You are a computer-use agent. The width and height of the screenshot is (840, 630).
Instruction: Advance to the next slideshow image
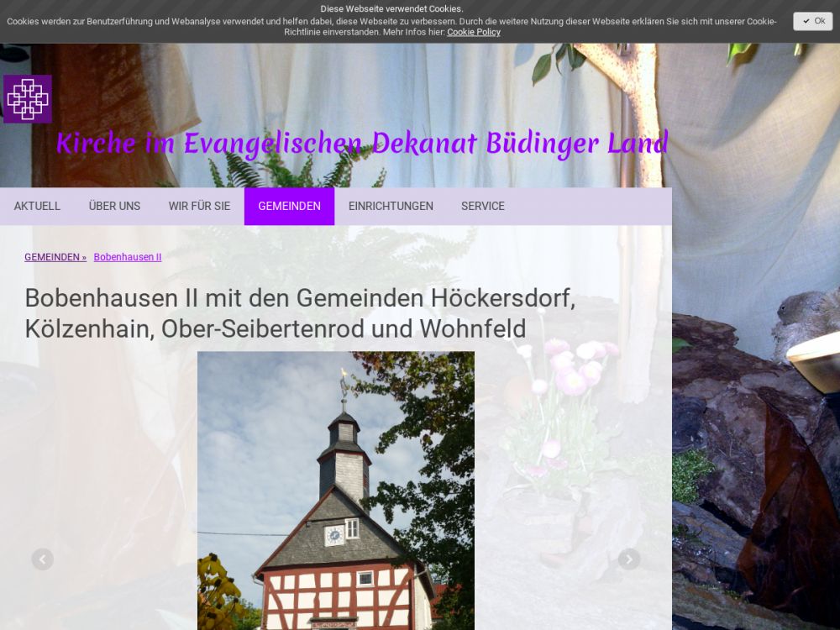pyautogui.click(x=629, y=559)
